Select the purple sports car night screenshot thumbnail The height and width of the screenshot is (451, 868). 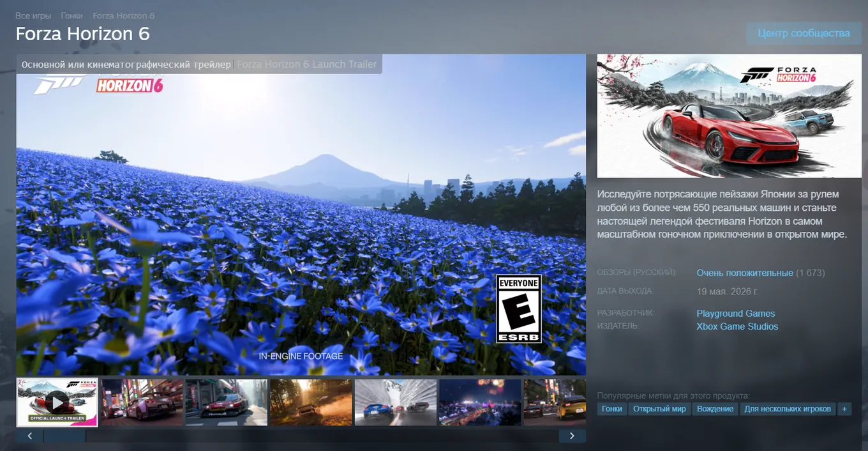[142, 402]
